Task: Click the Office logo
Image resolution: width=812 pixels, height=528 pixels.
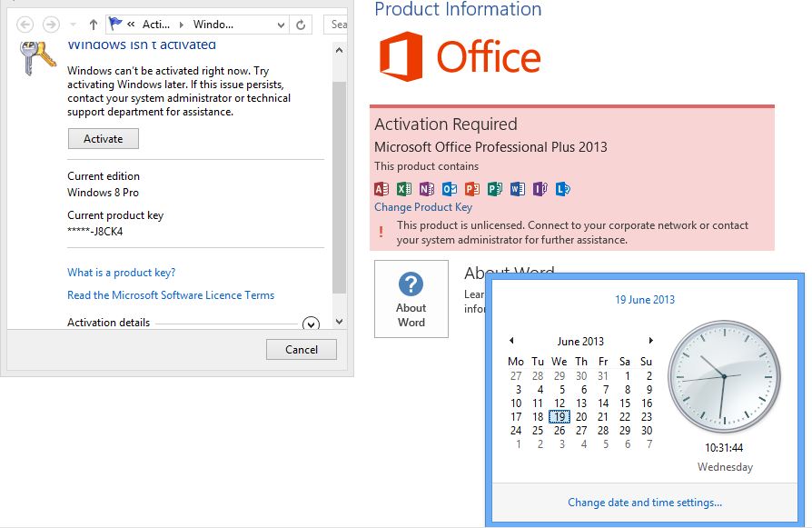Action: pos(460,56)
